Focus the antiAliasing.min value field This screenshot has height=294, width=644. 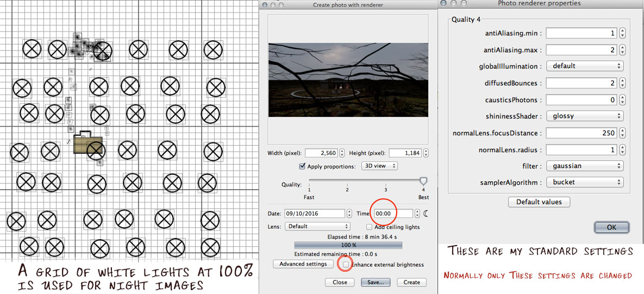pos(582,33)
